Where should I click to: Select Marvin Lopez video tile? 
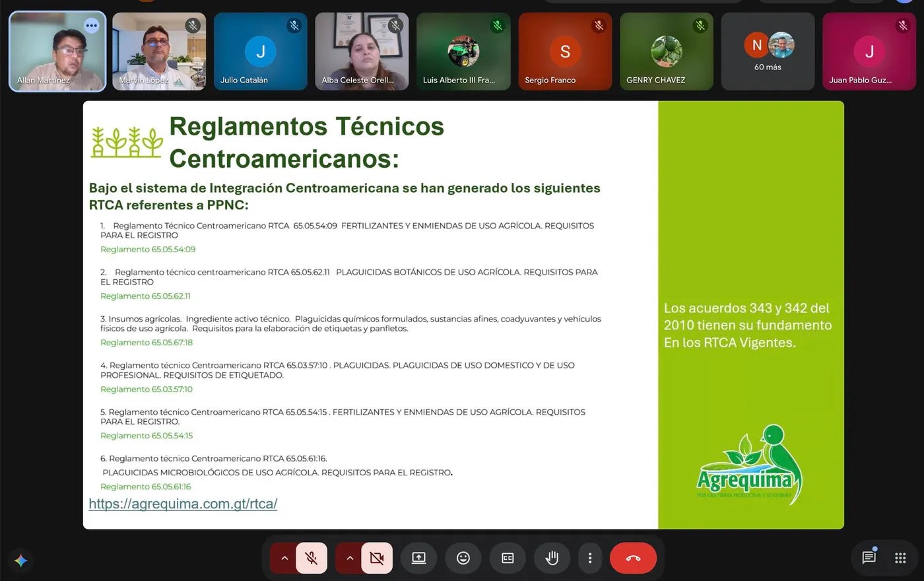(159, 51)
